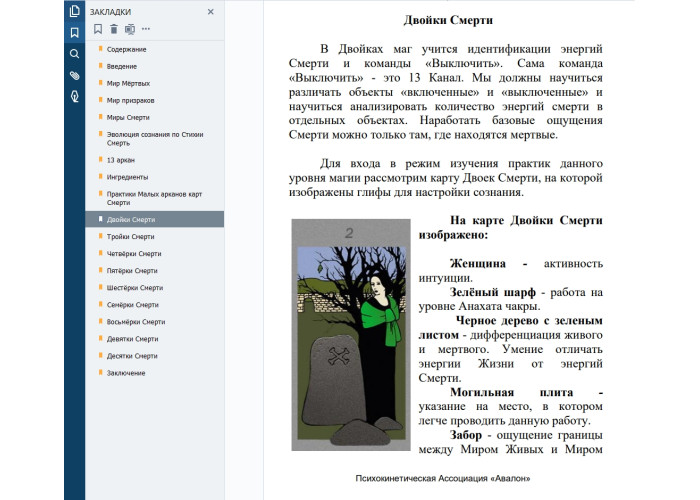Add a new bookmark using bookmark icon
The width and height of the screenshot is (700, 500).
(x=98, y=29)
